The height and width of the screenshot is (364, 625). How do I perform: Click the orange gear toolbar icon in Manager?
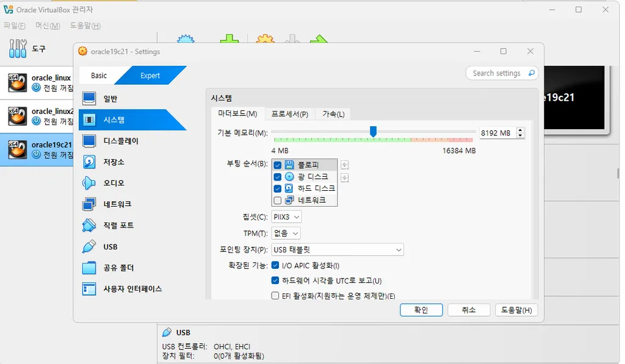pos(266,38)
